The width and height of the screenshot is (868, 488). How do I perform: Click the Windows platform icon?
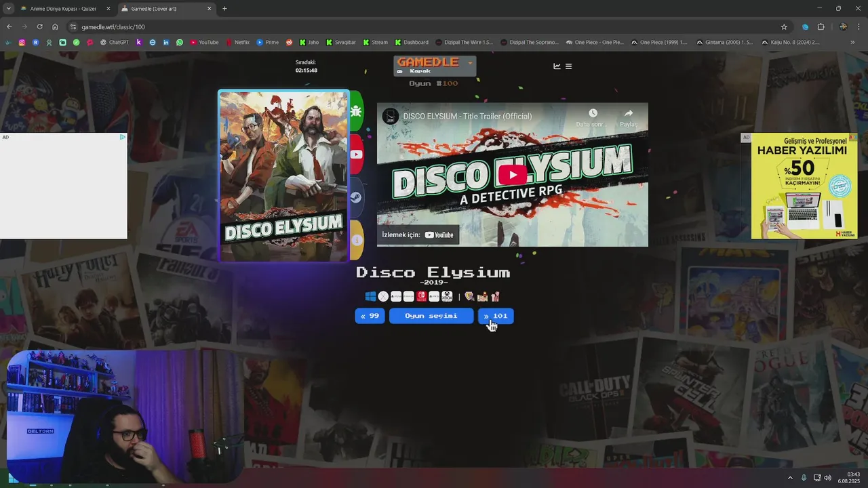370,296
